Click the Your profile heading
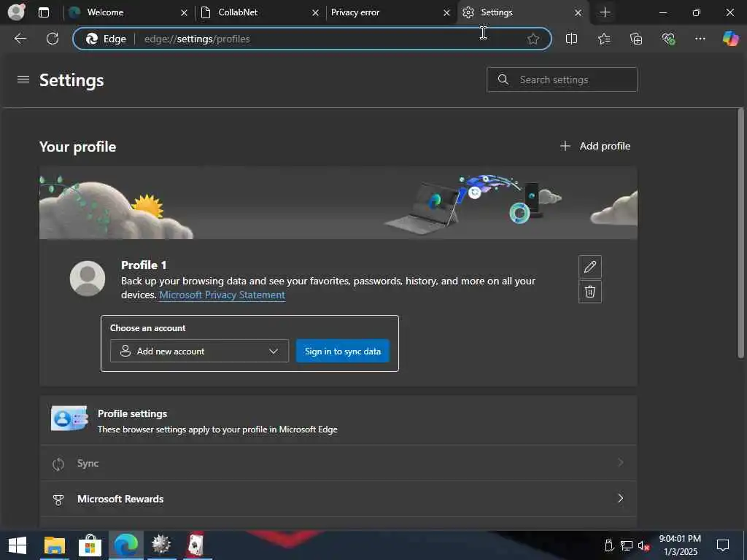 tap(77, 147)
